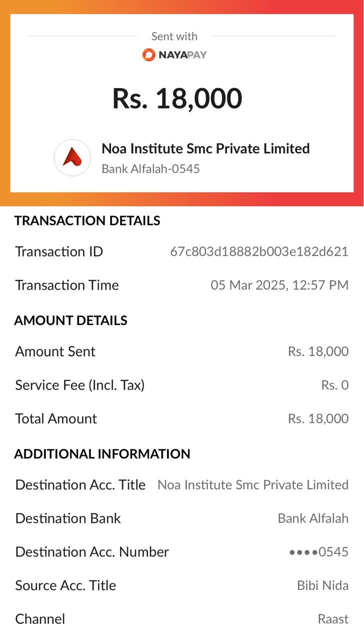Click the Transaction Time value

click(279, 285)
